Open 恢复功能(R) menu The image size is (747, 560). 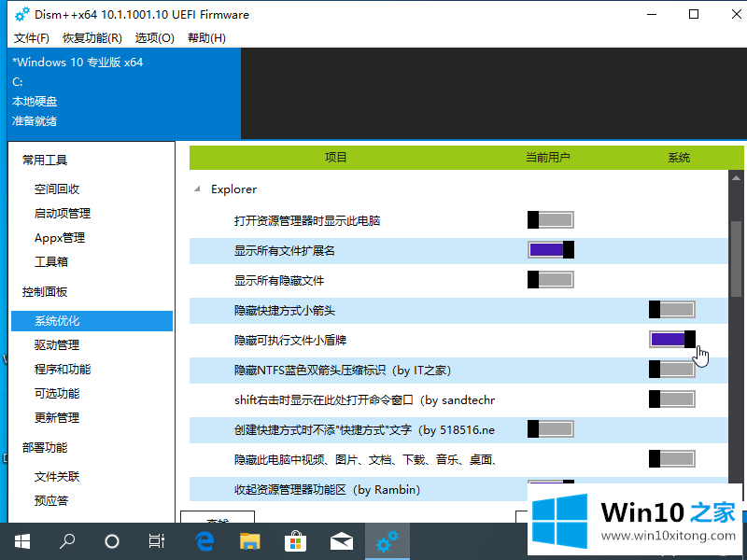(x=92, y=38)
